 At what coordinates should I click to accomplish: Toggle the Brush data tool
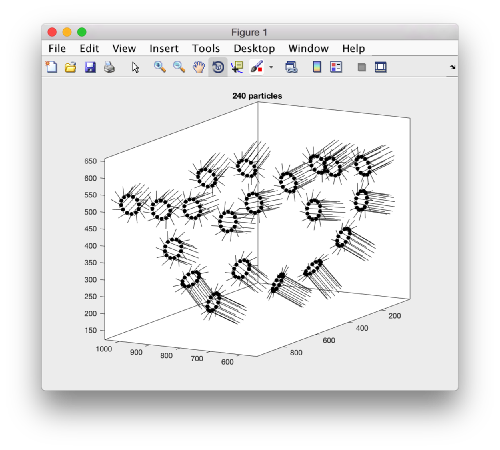(x=257, y=67)
